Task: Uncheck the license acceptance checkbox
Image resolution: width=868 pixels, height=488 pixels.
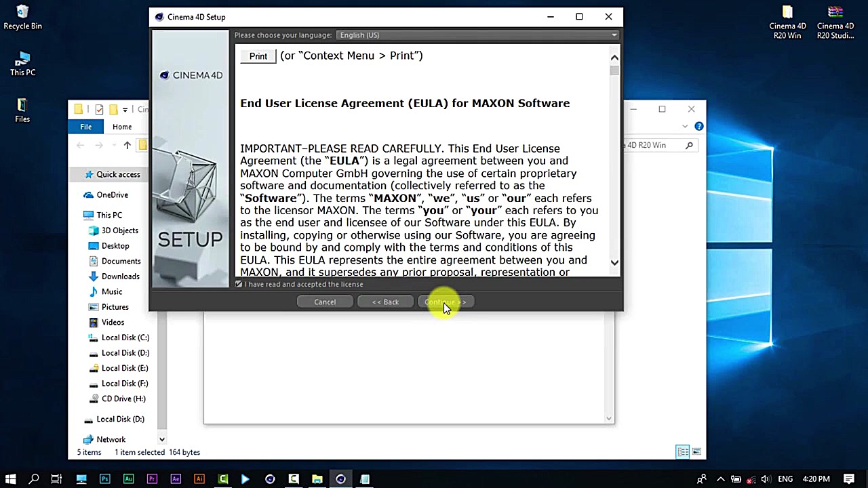Action: click(x=239, y=284)
